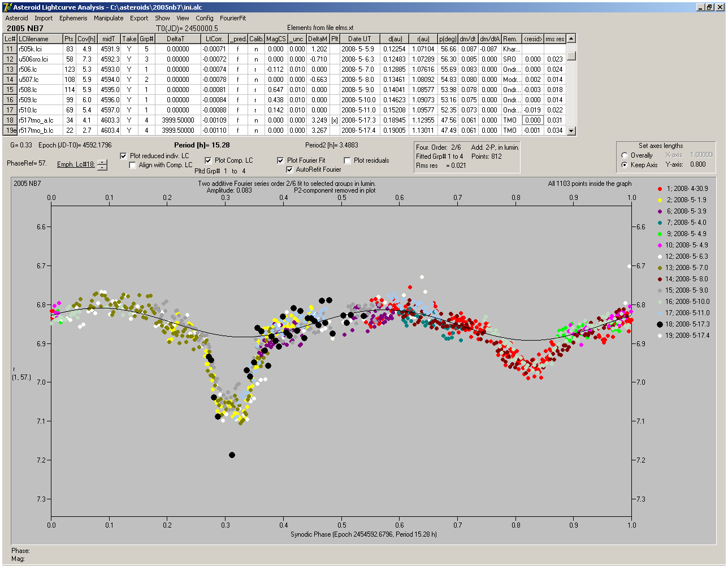Viewport: 728px width, 566px height.
Task: Open the View menu
Action: pos(183,18)
